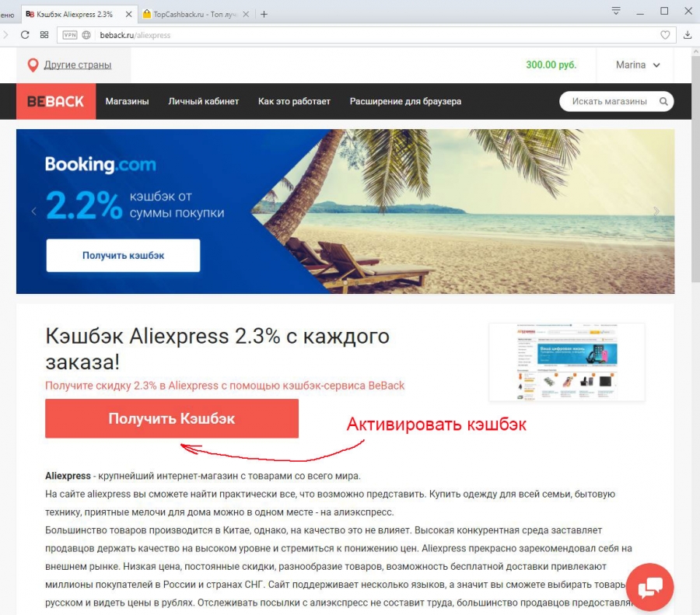Click the red Получить Кэшбэк button
The width and height of the screenshot is (700, 615).
coord(172,418)
